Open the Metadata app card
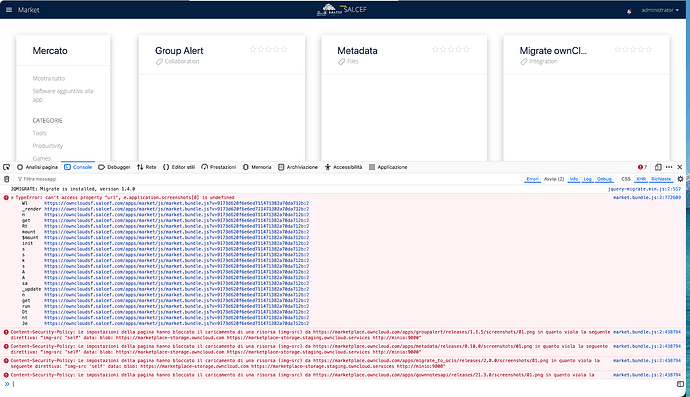The image size is (690, 397). click(404, 98)
